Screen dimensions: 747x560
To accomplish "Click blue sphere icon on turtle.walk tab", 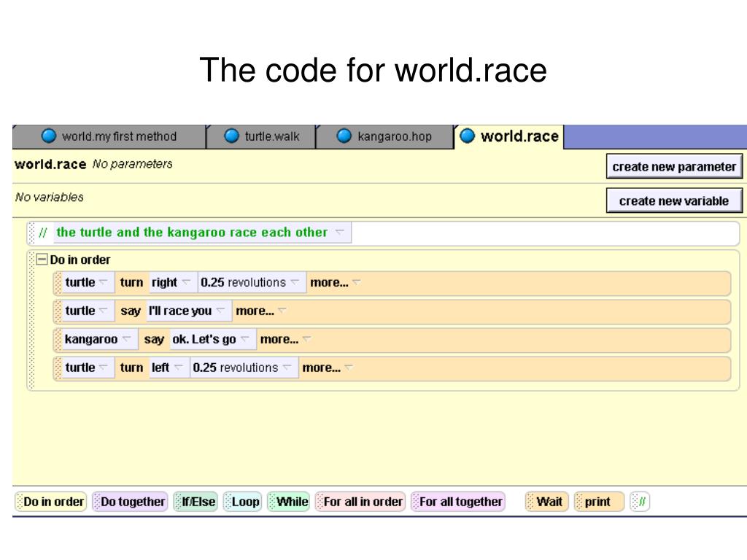I will pos(231,136).
